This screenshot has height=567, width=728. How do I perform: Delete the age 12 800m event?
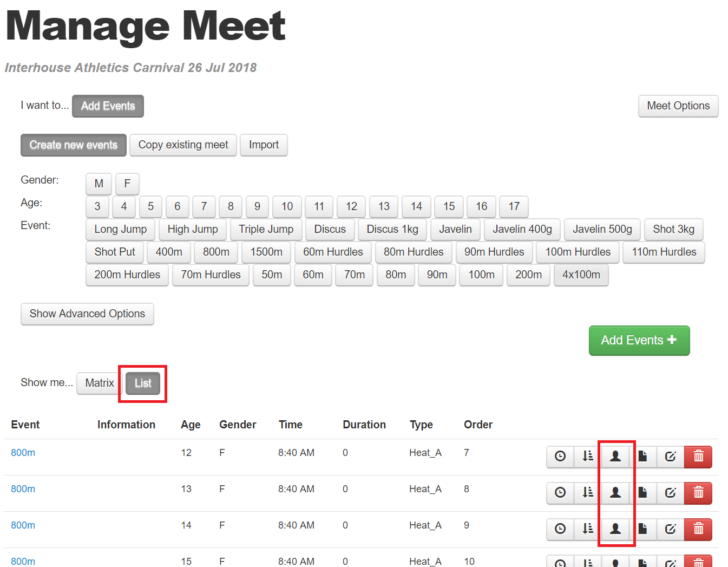point(698,457)
